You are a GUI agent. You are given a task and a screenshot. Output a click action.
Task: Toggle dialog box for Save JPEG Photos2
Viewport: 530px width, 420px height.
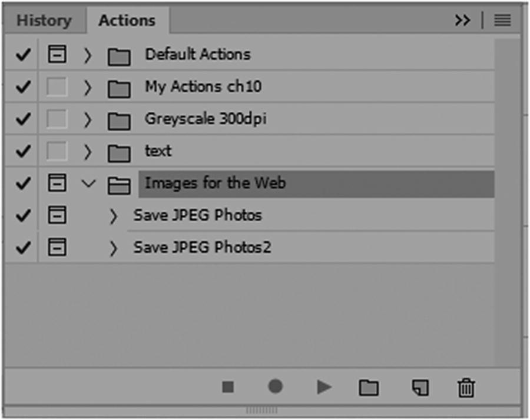click(57, 248)
